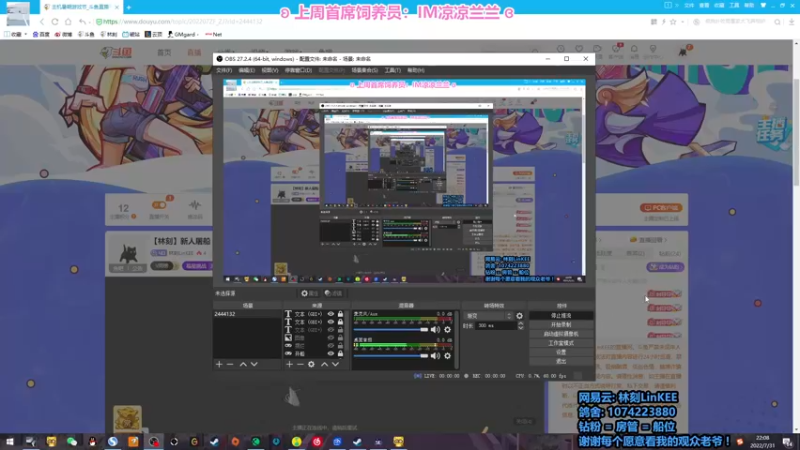Image resolution: width=800 pixels, height=450 pixels.
Task: Add a new scene with plus icon
Action: click(x=219, y=364)
